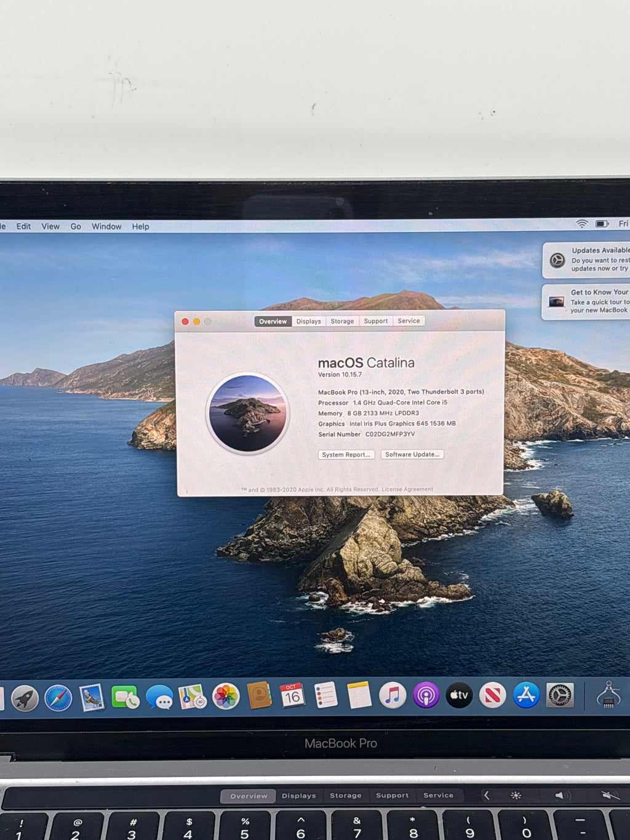Open the Go menu
The width and height of the screenshot is (630, 840).
click(76, 226)
